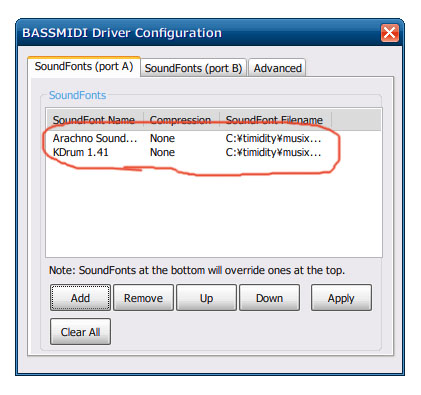Image resolution: width=421 pixels, height=395 pixels.
Task: Close the BASSMIDI Driver Configuration window
Action: pos(390,33)
